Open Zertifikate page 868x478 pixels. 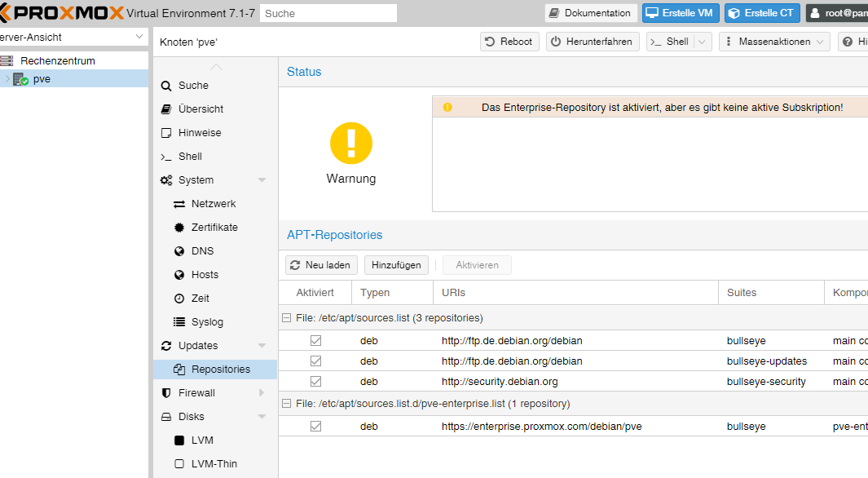point(215,228)
